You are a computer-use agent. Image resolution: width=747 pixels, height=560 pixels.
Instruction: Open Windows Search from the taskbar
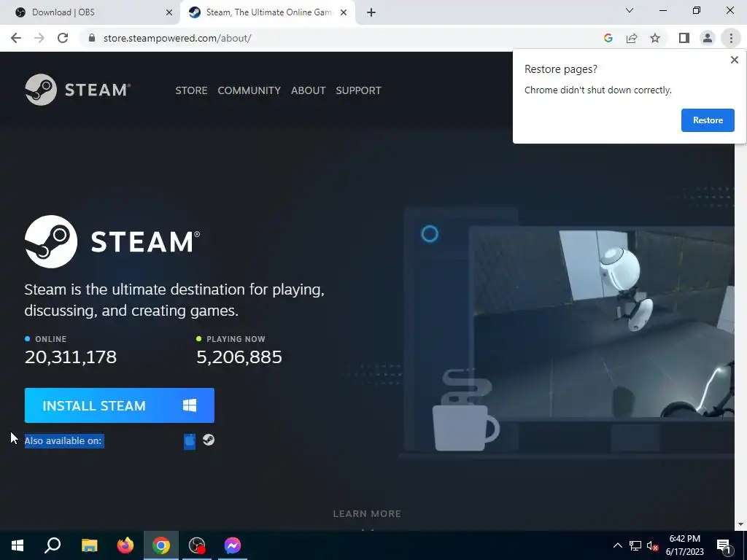[x=53, y=545]
